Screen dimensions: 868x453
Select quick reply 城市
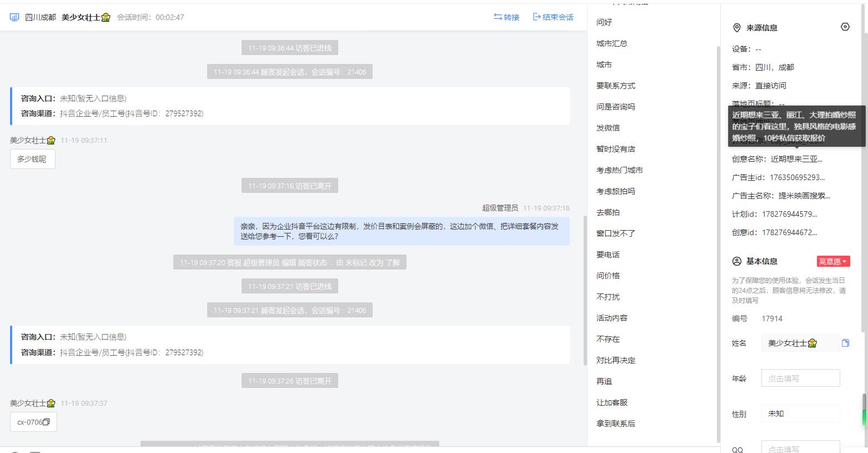click(x=604, y=64)
